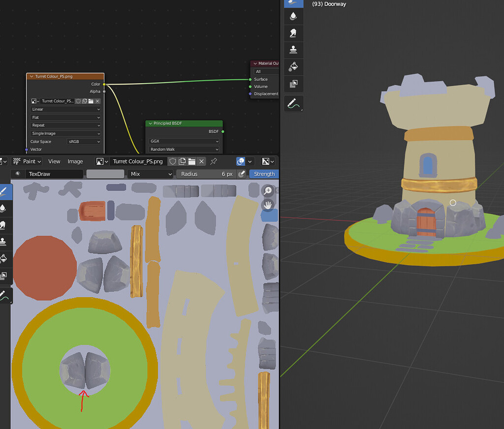Click open folder icon in the Image Texture node
The image size is (504, 429).
[91, 101]
